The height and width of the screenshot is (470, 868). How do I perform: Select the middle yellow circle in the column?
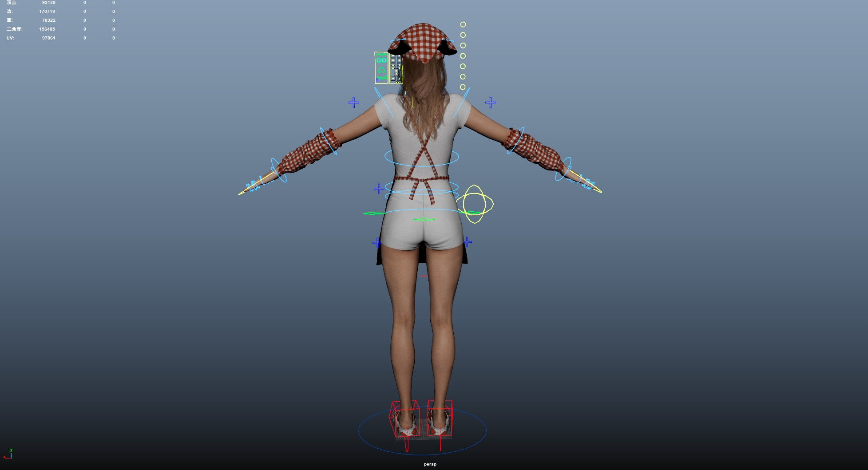pos(463,56)
